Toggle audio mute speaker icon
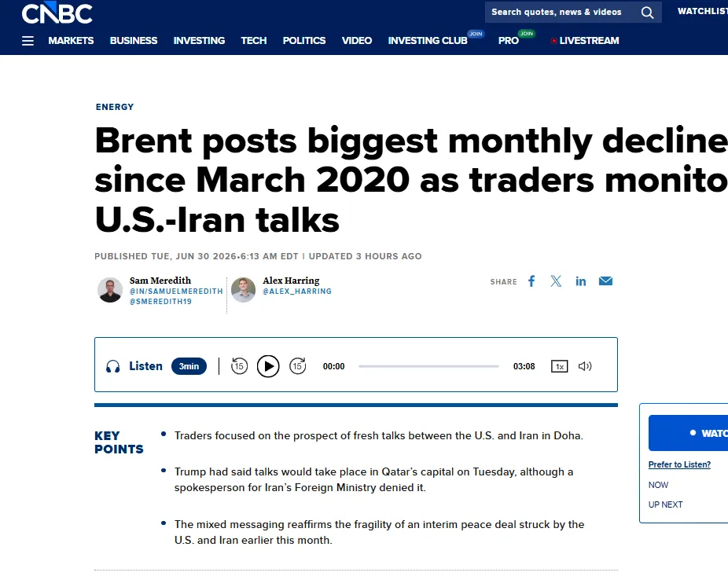The image size is (728, 576). 585,366
